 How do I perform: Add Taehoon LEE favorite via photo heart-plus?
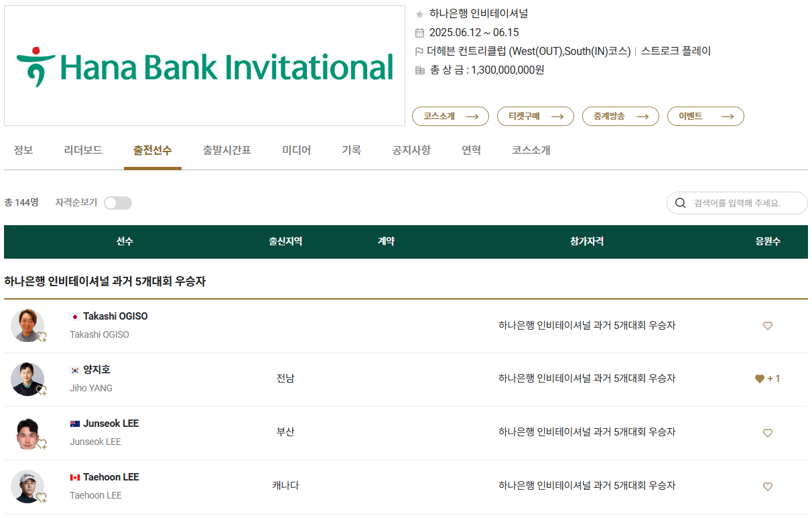[x=42, y=497]
